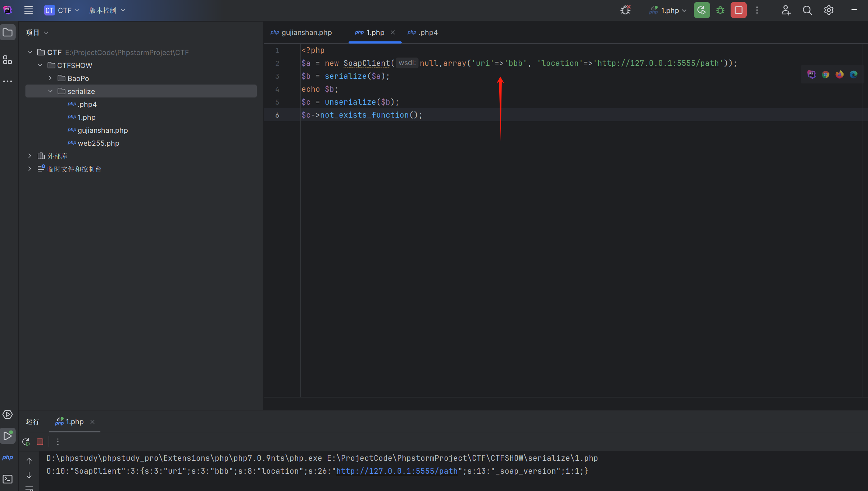868x491 pixels.
Task: Open web255.php in project tree
Action: (98, 143)
